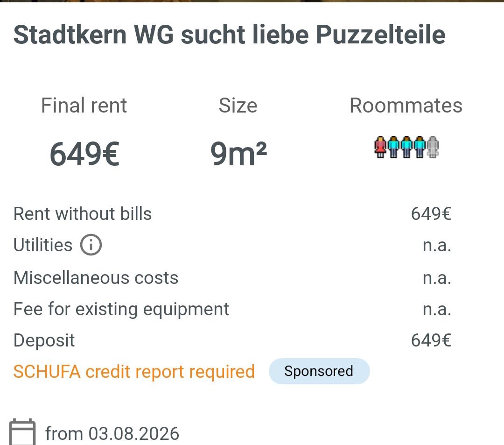The width and height of the screenshot is (504, 445).
Task: Tap the grey vacant roommate icon
Action: [433, 147]
